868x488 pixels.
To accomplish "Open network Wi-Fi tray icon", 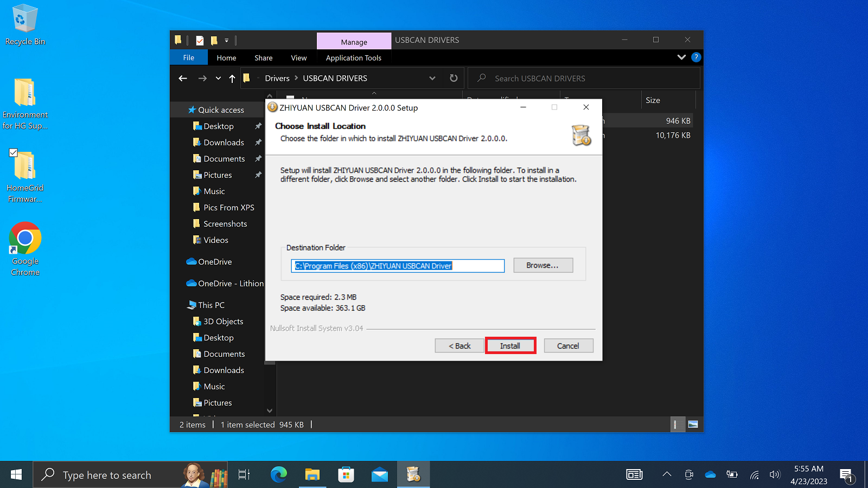I will tap(754, 474).
